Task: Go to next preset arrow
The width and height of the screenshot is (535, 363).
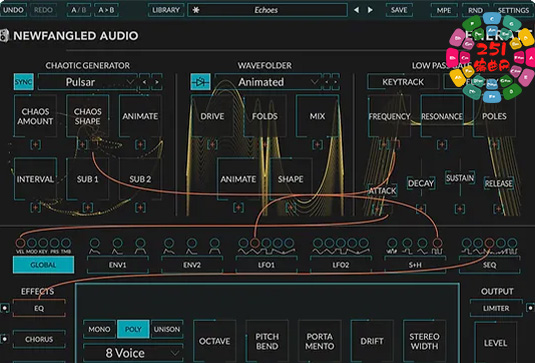Action: pyautogui.click(x=370, y=10)
